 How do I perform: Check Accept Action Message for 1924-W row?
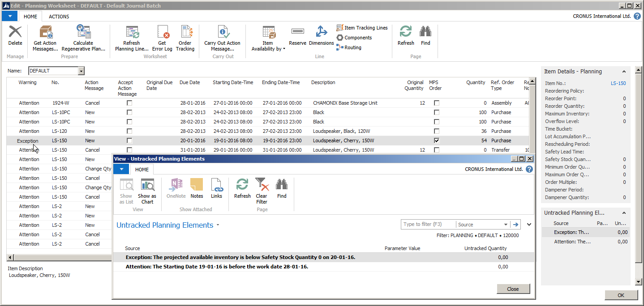point(129,103)
